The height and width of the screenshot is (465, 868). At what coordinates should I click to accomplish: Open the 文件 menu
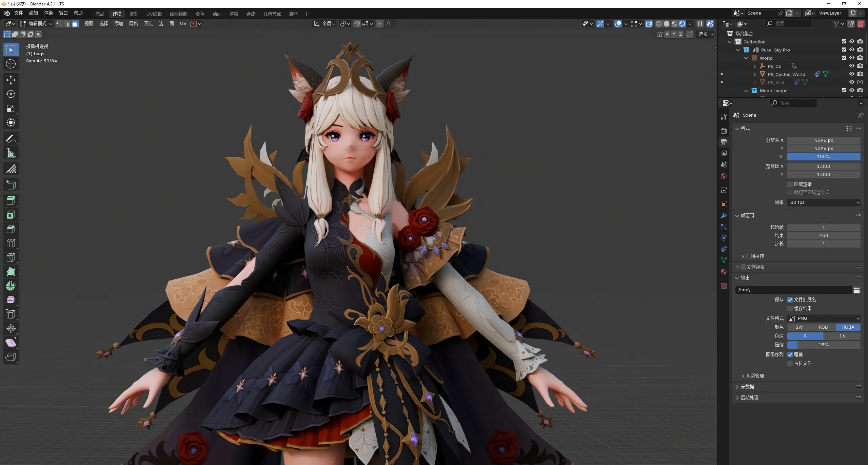19,13
